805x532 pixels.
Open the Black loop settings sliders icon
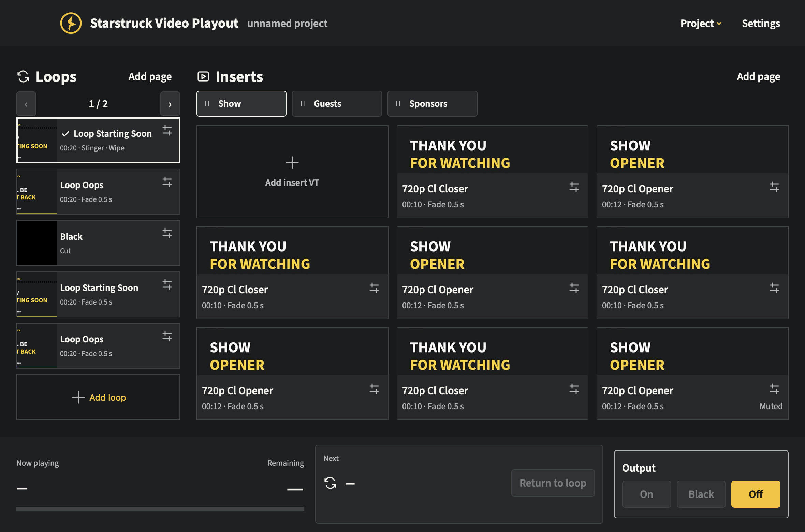point(167,233)
